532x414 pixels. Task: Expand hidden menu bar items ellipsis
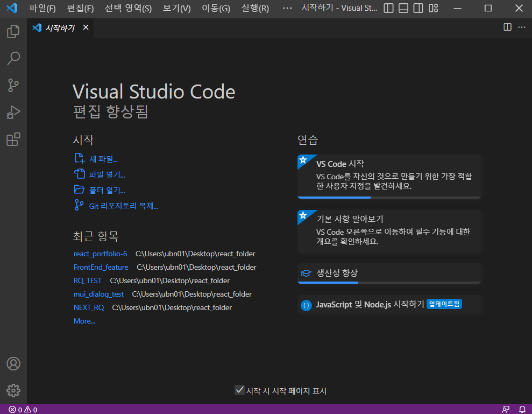287,8
